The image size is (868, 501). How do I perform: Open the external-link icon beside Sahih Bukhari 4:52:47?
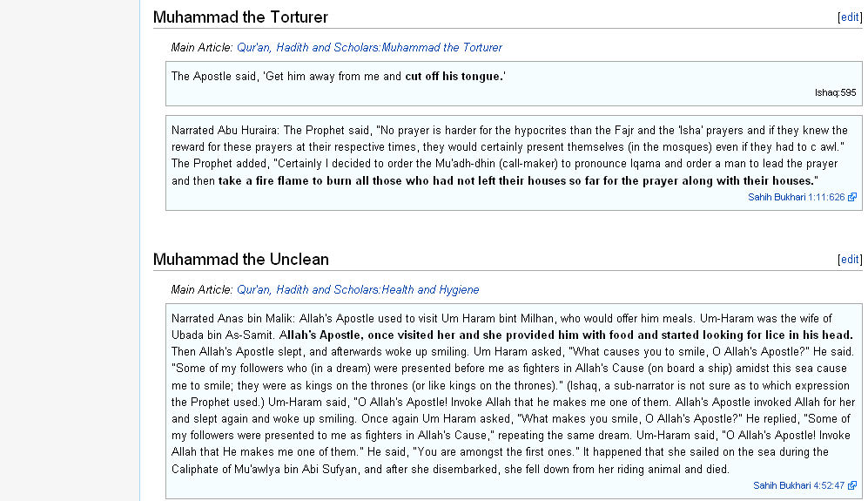click(x=852, y=485)
